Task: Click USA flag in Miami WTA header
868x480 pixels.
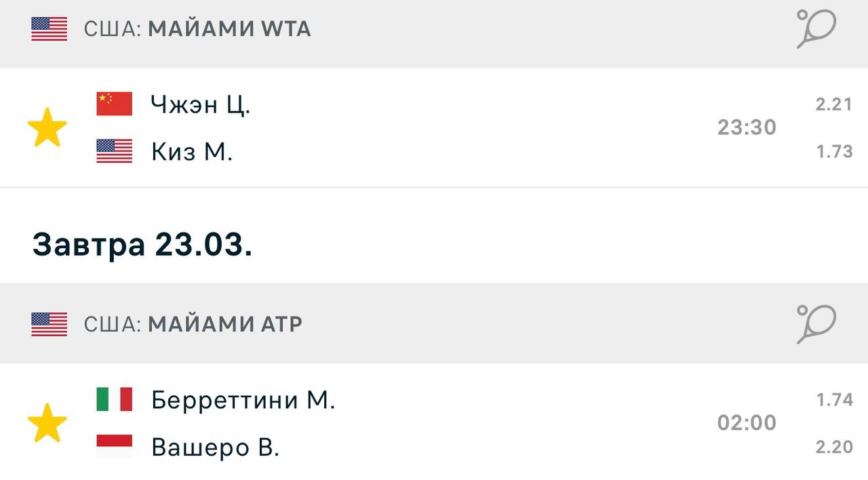Action: [50, 29]
